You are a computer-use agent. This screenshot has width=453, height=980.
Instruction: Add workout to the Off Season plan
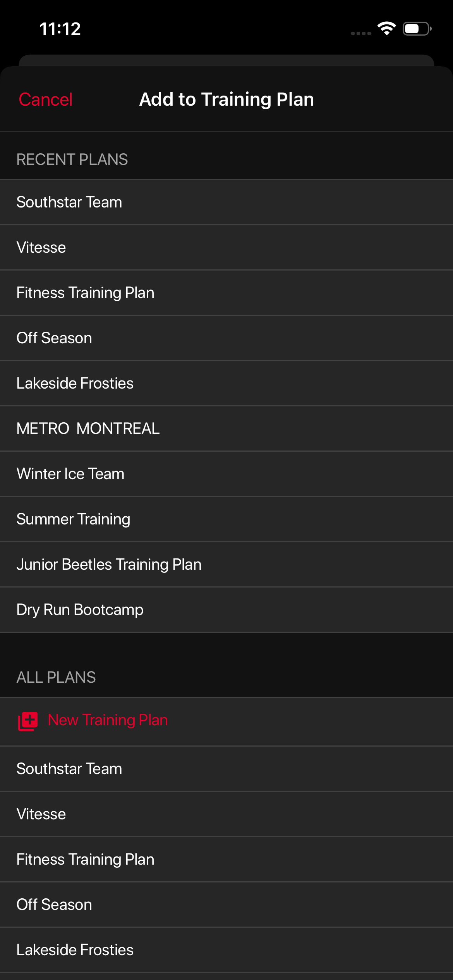tap(54, 338)
